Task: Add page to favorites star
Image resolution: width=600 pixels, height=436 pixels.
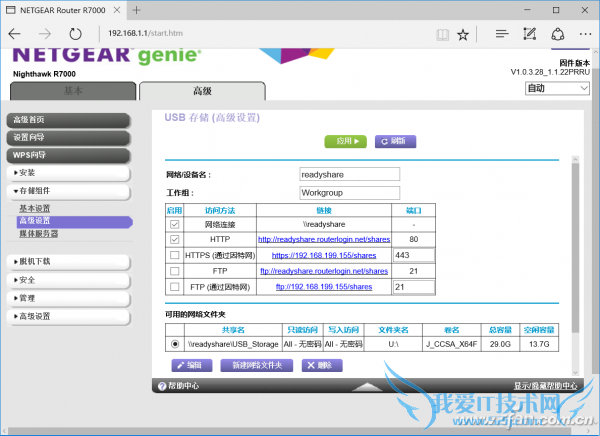Action: coord(463,35)
